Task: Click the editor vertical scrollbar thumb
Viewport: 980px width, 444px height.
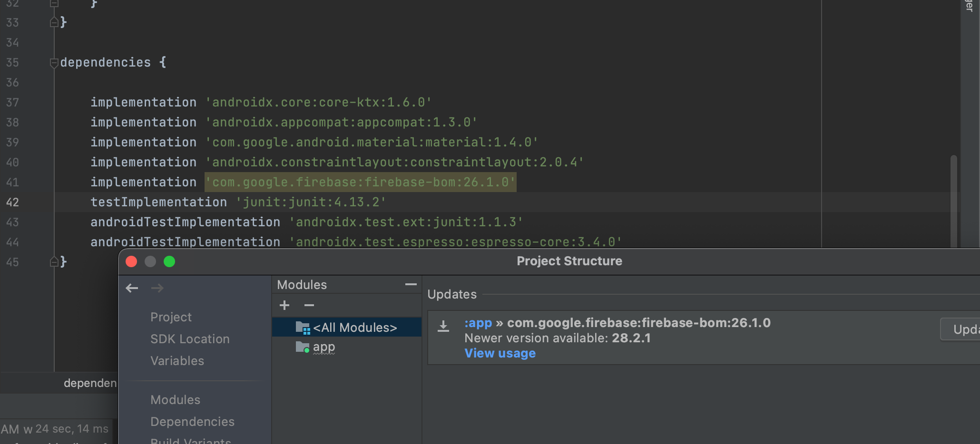Action: pyautogui.click(x=953, y=200)
